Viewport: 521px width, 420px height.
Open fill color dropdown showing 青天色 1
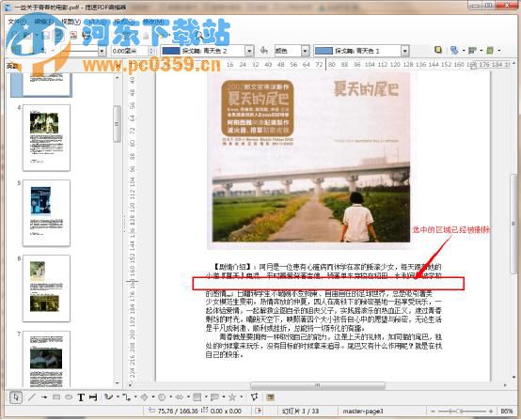pos(404,51)
